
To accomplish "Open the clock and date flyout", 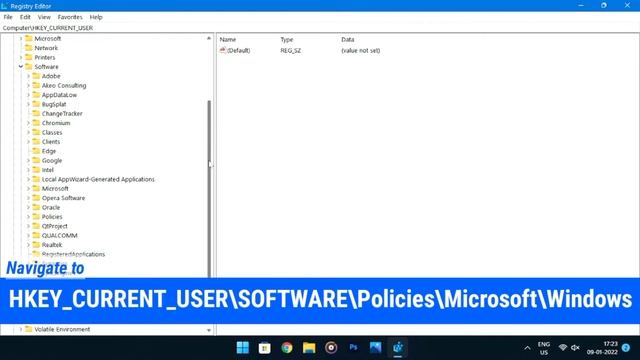I will click(602, 348).
